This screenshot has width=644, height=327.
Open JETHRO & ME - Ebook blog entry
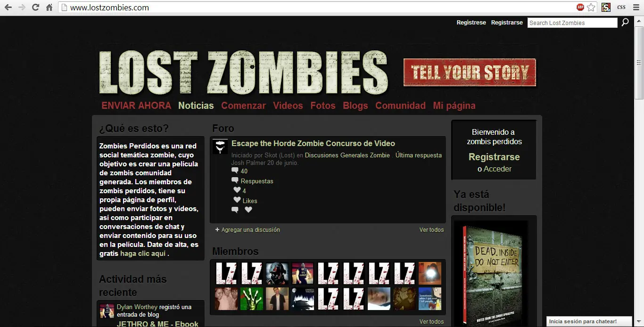point(157,324)
